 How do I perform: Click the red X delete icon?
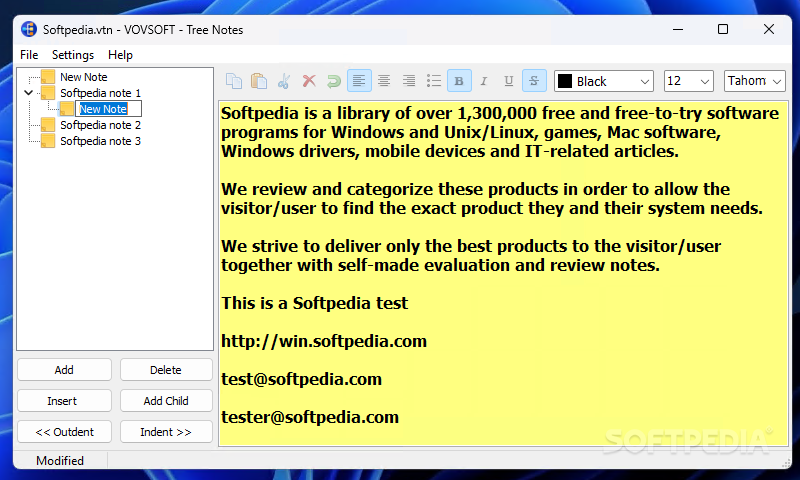click(309, 81)
